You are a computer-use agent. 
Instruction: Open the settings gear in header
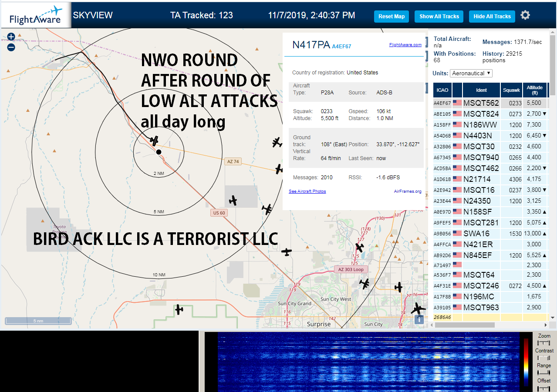click(525, 15)
